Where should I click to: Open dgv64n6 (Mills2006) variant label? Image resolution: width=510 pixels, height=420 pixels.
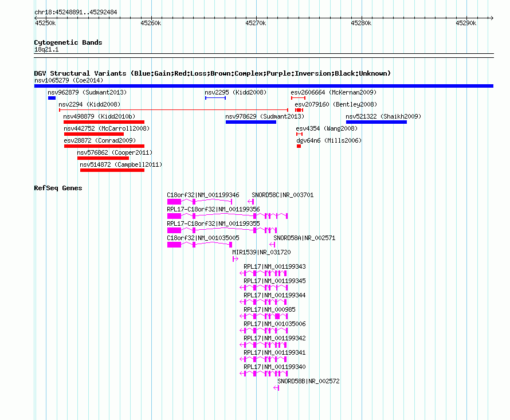(x=329, y=140)
